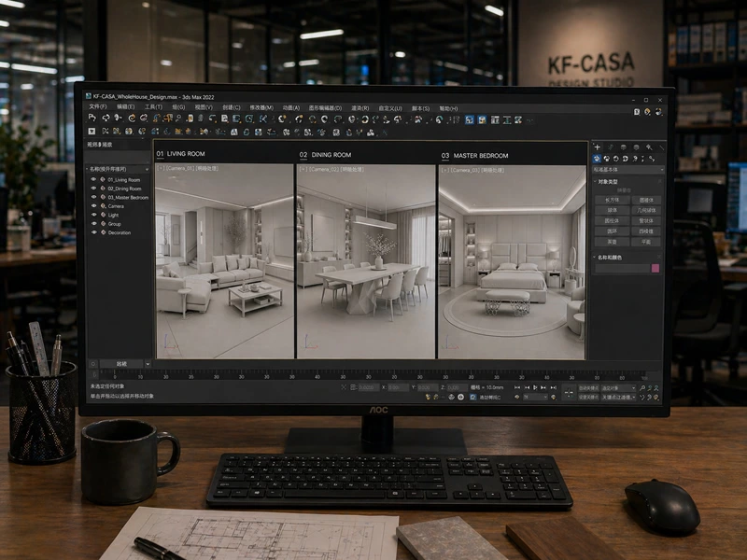Select the Shapes category icon
This screenshot has width=747, height=560.
point(606,159)
